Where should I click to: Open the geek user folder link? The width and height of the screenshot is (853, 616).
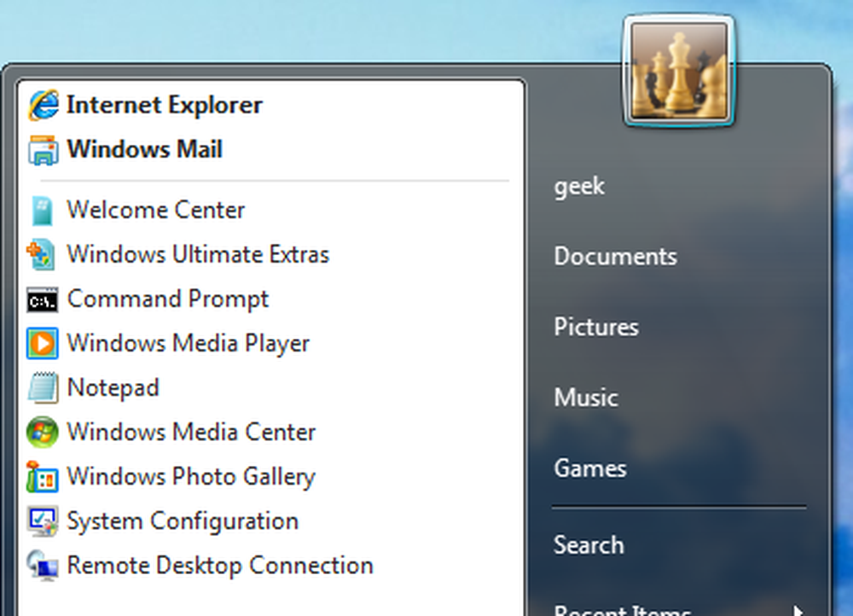pos(579,187)
